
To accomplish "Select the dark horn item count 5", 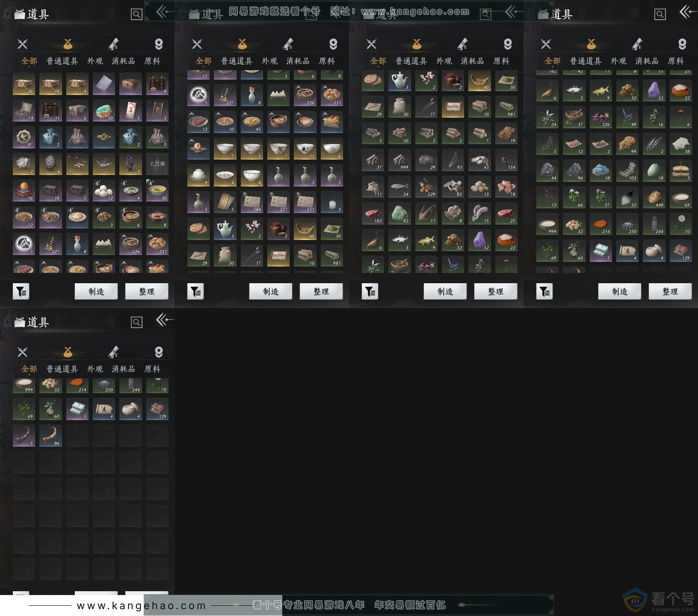I will click(24, 435).
